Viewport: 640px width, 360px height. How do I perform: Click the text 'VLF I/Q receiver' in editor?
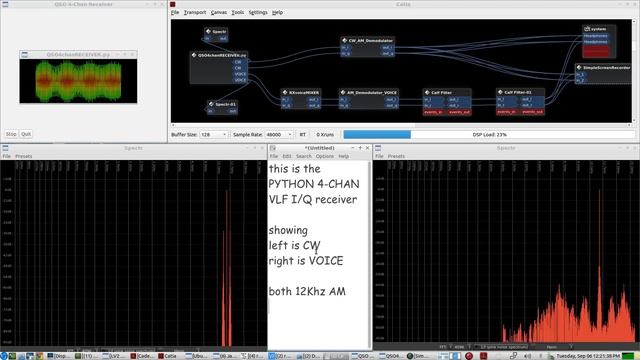point(313,199)
